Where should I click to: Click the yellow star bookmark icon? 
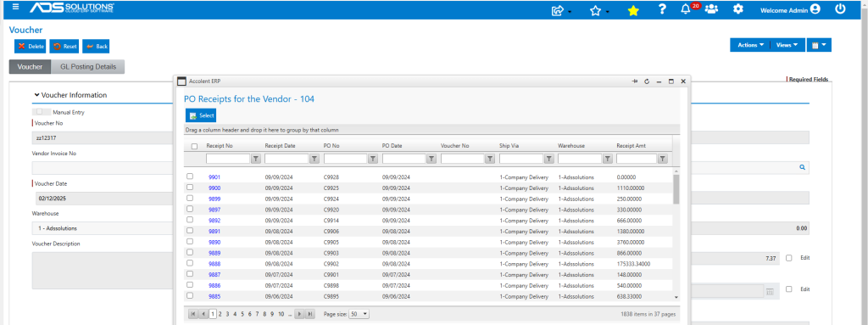click(633, 10)
